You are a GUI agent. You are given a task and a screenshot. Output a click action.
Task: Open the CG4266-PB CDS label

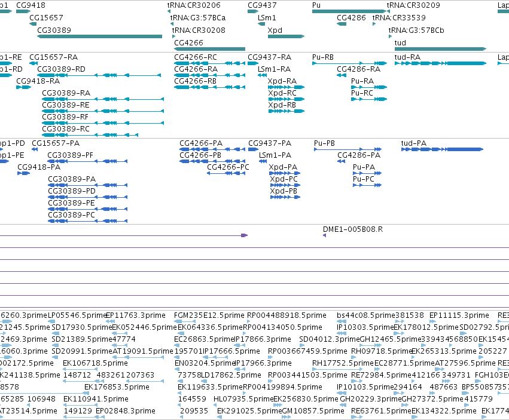pos(200,155)
